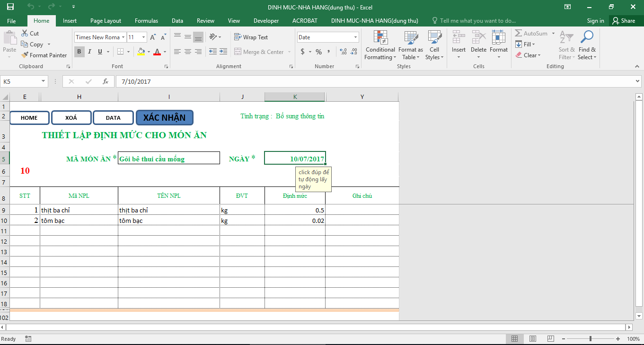This screenshot has height=345, width=644.
Task: Open the font size dropdown
Action: point(143,37)
